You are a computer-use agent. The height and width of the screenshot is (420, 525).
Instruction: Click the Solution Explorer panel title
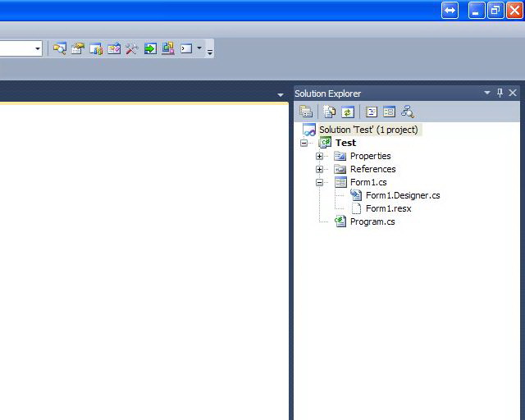point(327,94)
